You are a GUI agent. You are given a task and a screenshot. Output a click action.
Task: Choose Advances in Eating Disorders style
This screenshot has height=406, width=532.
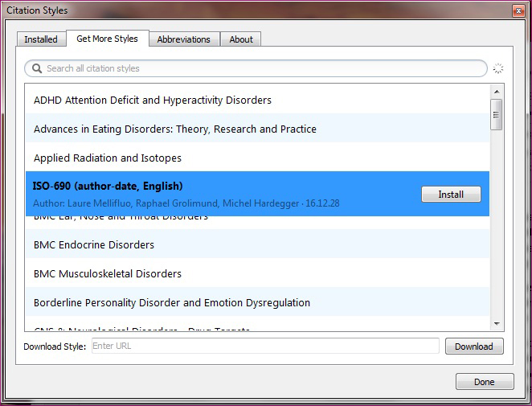pyautogui.click(x=175, y=129)
